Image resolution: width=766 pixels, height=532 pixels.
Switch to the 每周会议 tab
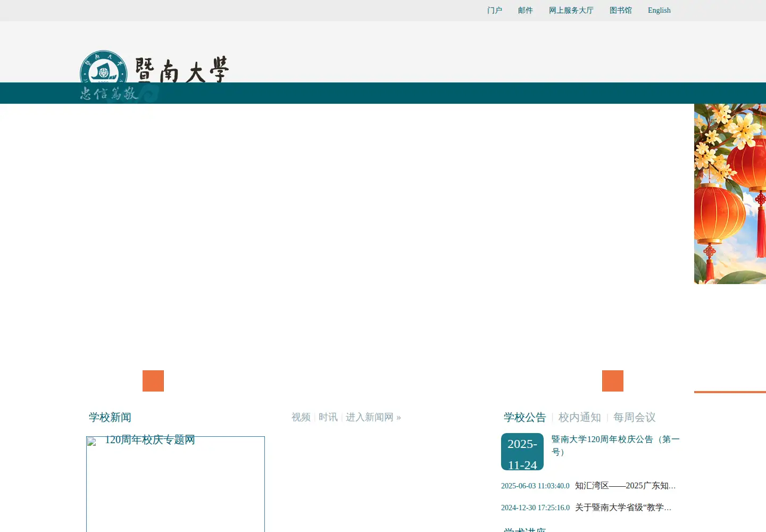[635, 418]
